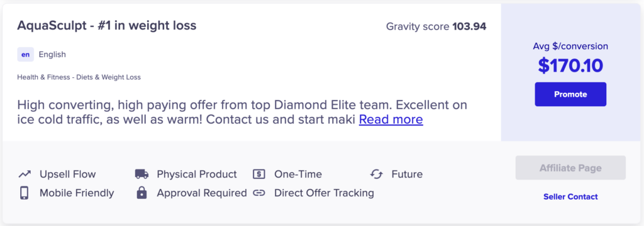Screen dimensions: 644x226
Task: Click the English language label
Action: (x=52, y=55)
